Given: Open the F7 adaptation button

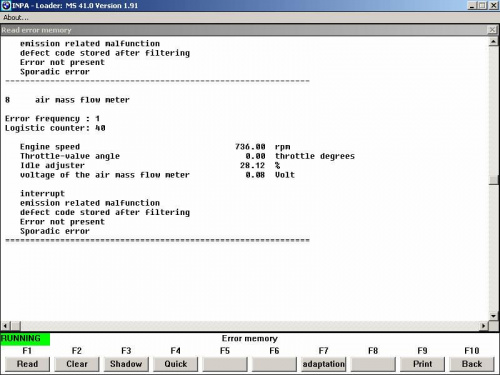Looking at the screenshot, I should 324,364.
